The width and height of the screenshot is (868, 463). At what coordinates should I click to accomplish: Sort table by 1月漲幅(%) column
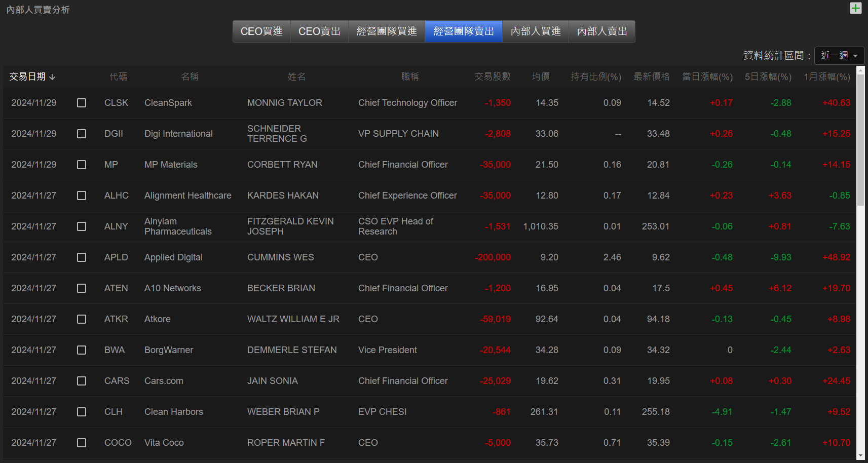[x=827, y=76]
